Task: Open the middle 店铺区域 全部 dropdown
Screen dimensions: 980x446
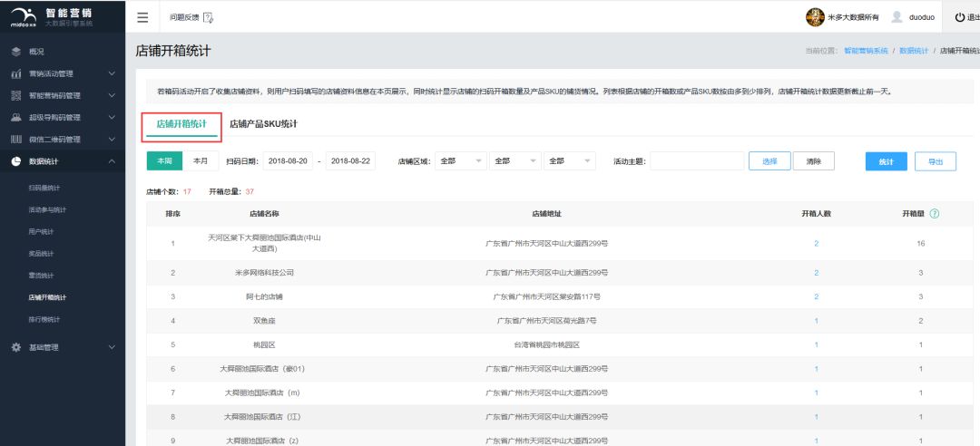Action: pyautogui.click(x=515, y=161)
